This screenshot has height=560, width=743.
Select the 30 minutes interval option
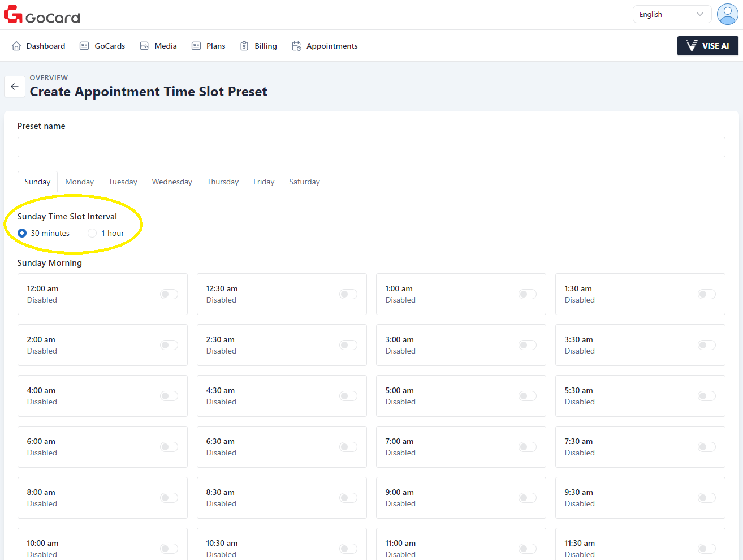pos(22,233)
